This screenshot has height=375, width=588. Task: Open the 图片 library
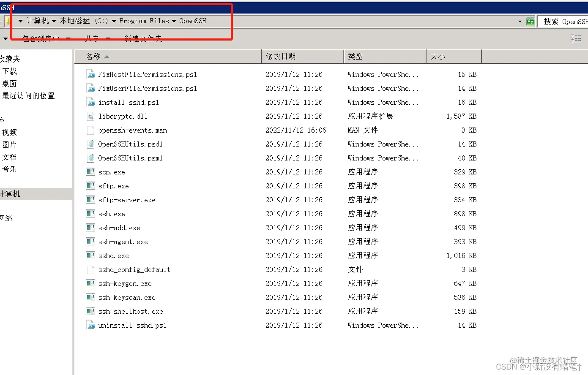coord(9,145)
